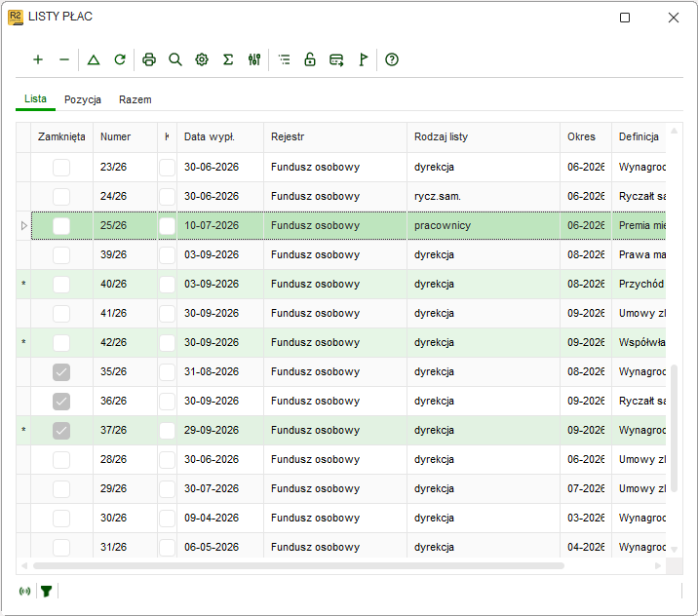This screenshot has width=698, height=616.
Task: Maximize the LISTY PŁAC window
Action: pyautogui.click(x=625, y=18)
